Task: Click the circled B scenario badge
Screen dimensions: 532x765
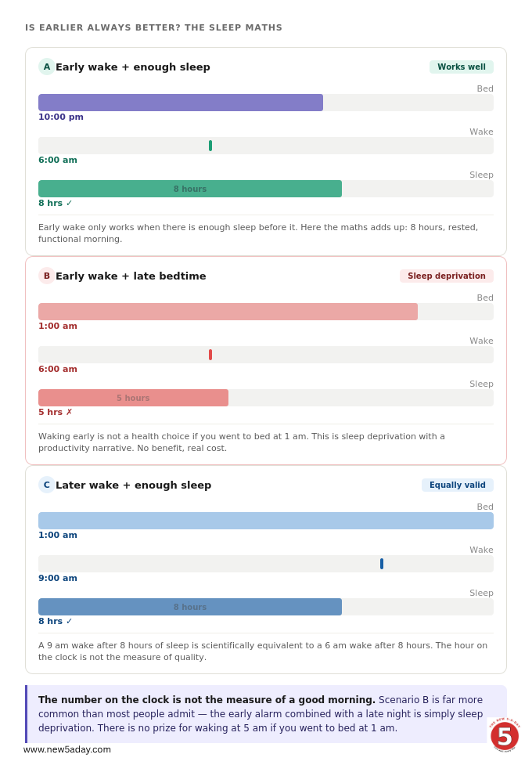Action: (x=46, y=276)
